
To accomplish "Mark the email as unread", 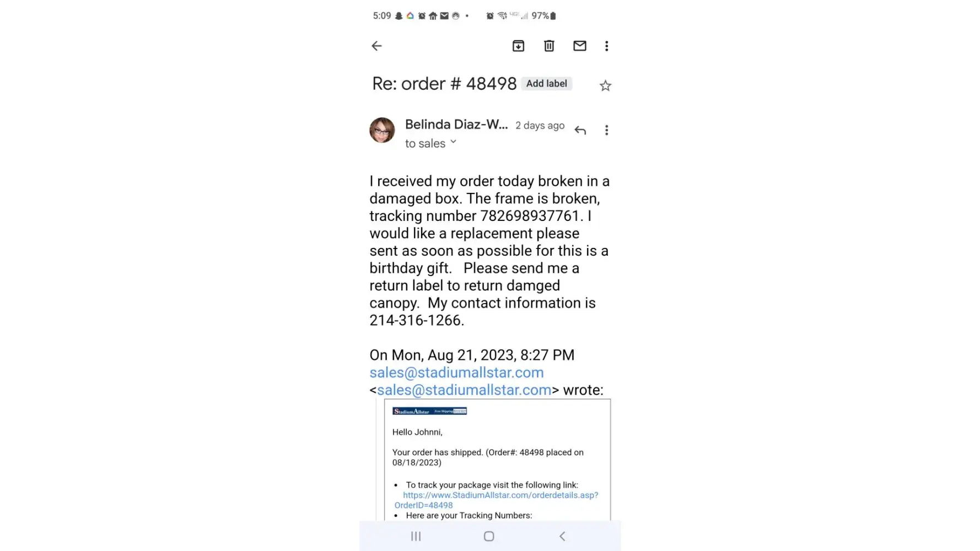I will [x=579, y=46].
